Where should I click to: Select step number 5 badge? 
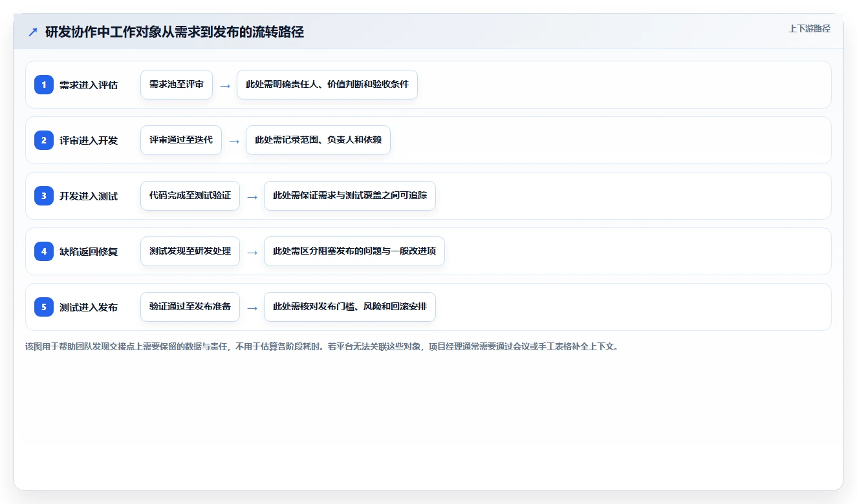[44, 307]
